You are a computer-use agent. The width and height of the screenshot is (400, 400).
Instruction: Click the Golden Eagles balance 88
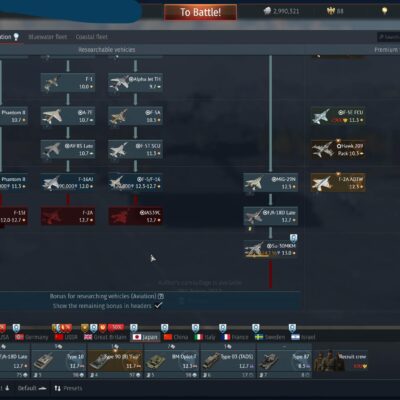tap(335, 11)
